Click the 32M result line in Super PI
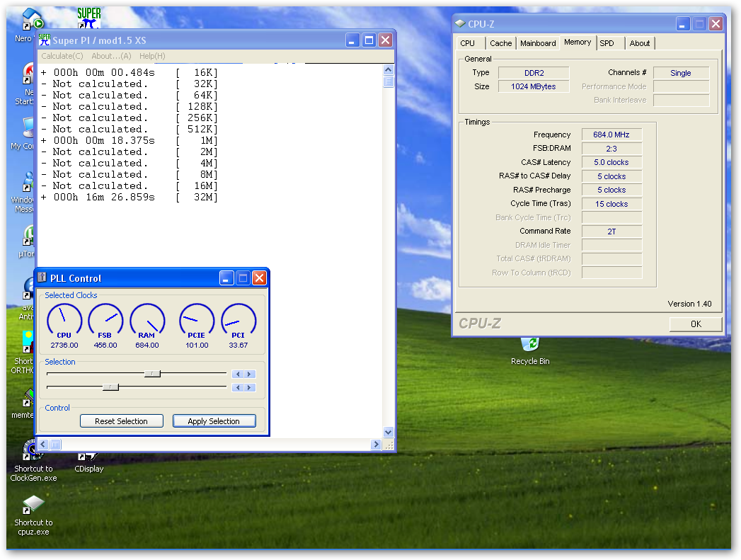This screenshot has width=741, height=560. (x=129, y=197)
